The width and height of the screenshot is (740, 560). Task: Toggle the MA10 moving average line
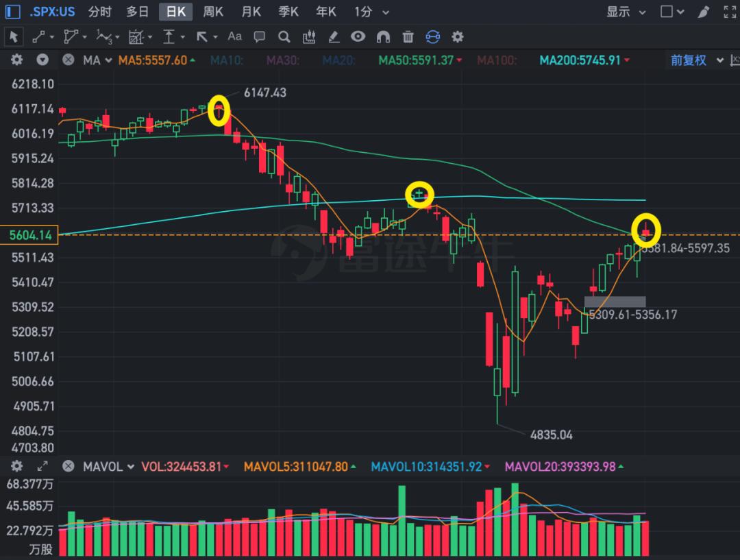227,60
